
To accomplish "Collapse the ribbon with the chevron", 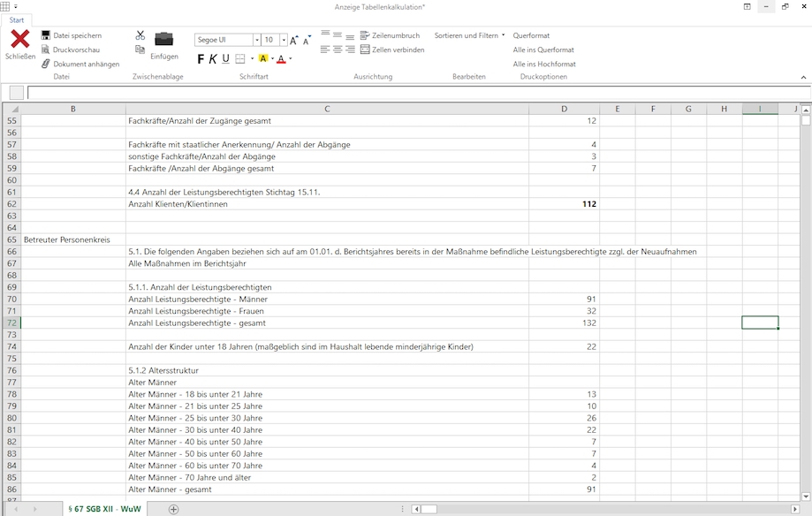I will tap(804, 77).
